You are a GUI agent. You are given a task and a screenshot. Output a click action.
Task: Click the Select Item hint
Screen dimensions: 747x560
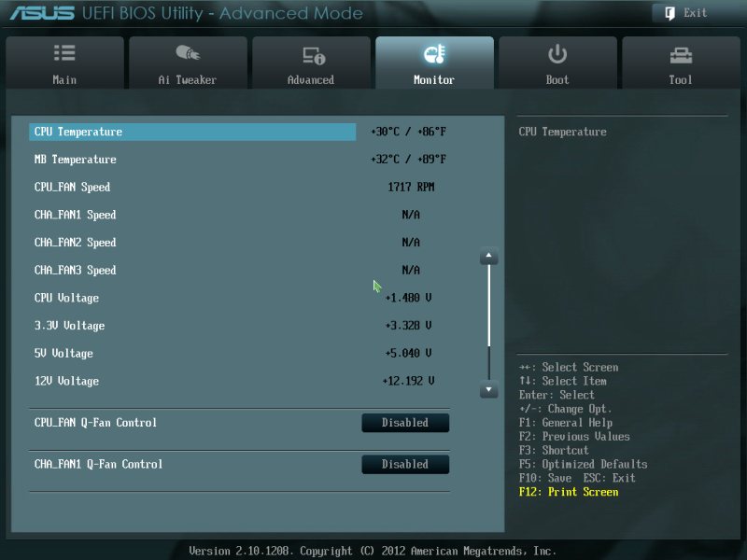coord(563,382)
